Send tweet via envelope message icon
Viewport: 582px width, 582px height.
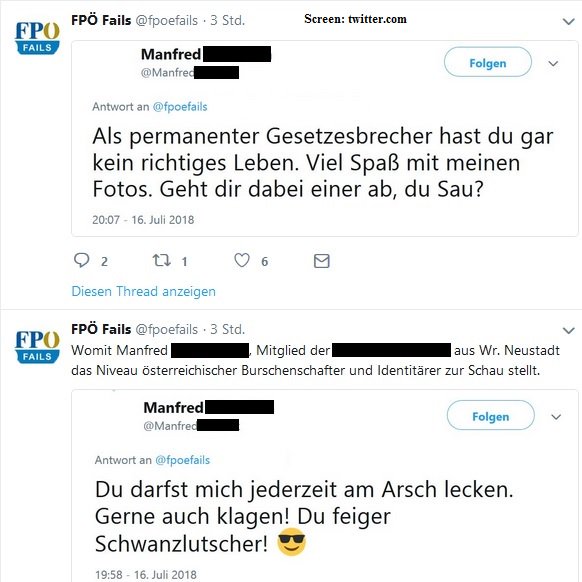coord(321,261)
